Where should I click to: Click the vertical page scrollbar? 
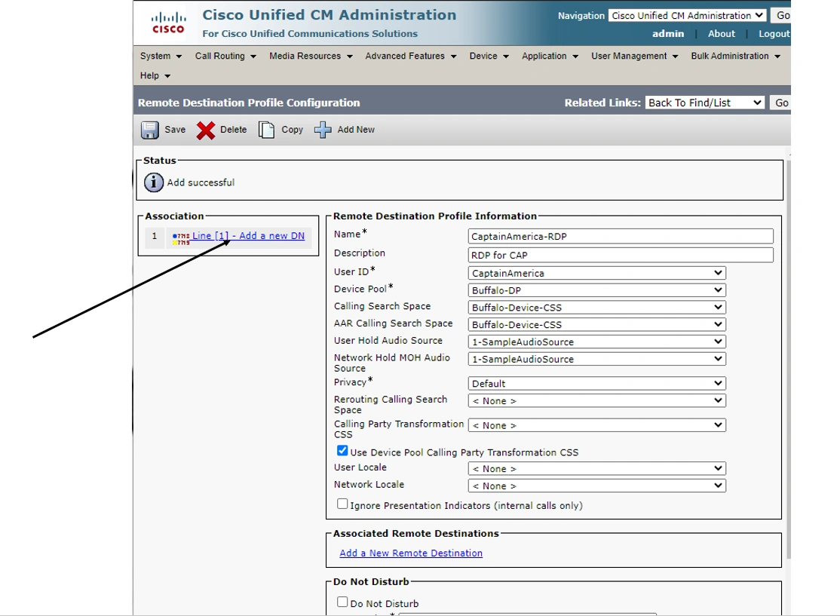click(x=789, y=359)
